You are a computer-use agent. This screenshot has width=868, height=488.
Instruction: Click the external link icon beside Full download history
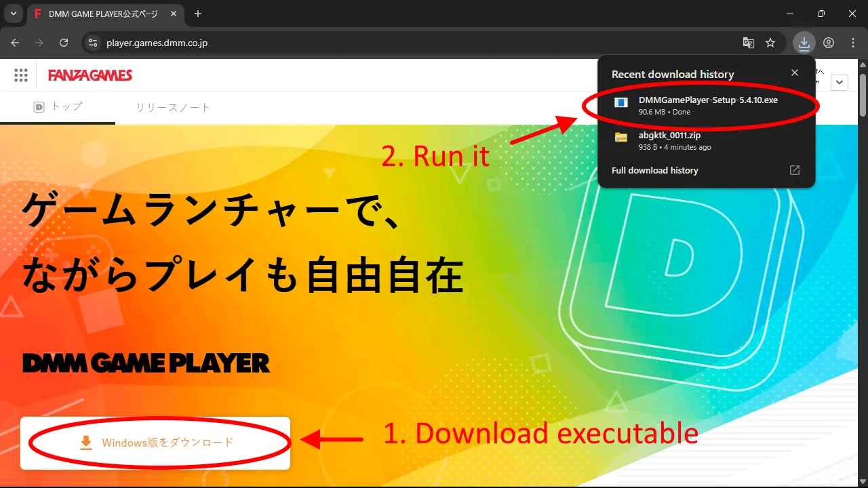pyautogui.click(x=795, y=171)
